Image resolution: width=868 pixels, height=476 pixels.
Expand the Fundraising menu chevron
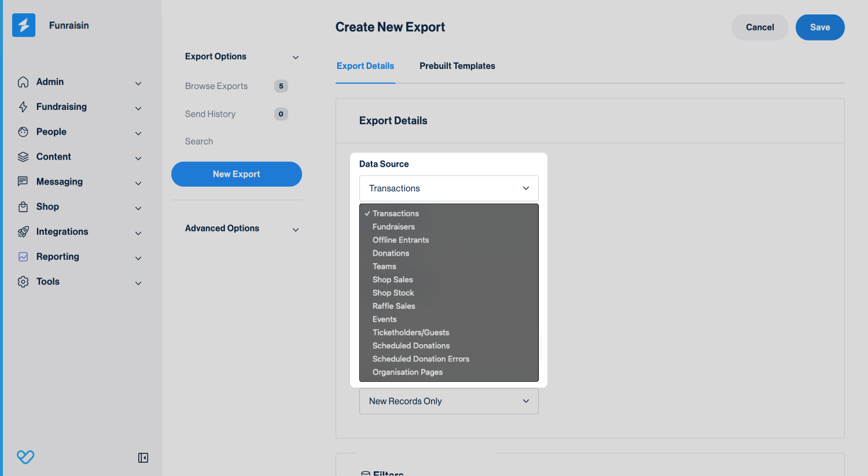138,109
